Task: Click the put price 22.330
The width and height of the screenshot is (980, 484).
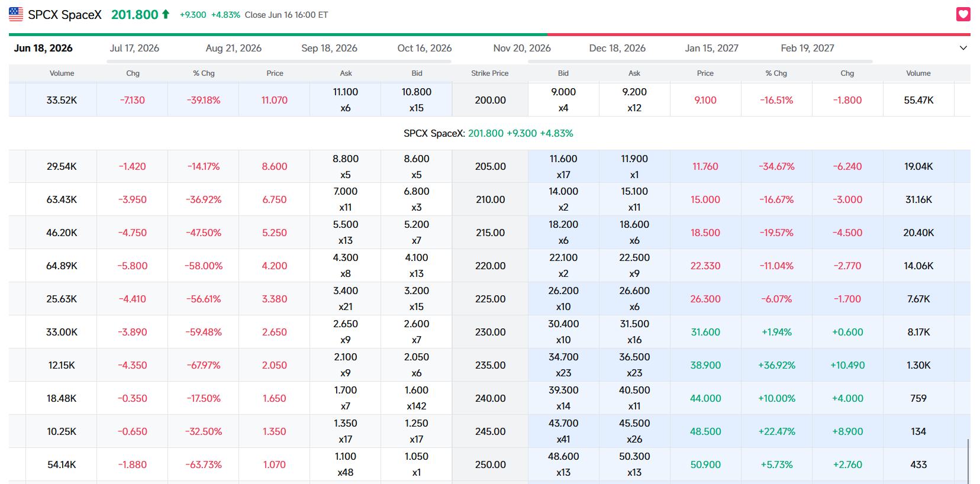Action: (705, 266)
